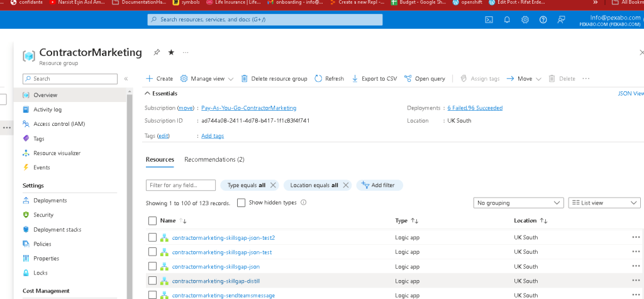Collapse the left navigation menu
The image size is (644, 299).
coord(126,79)
